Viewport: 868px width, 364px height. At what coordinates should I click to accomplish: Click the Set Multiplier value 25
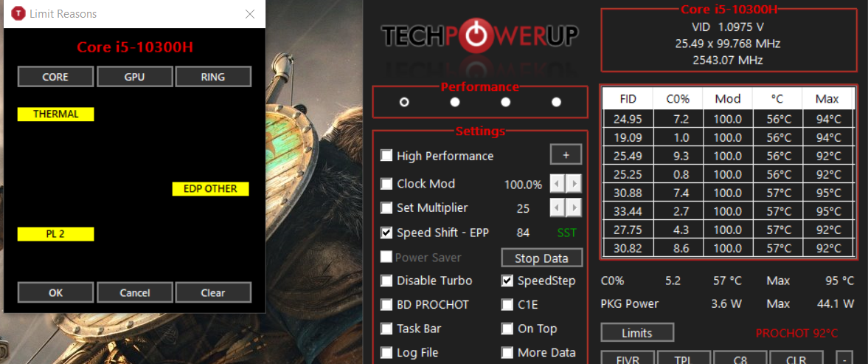pos(523,209)
